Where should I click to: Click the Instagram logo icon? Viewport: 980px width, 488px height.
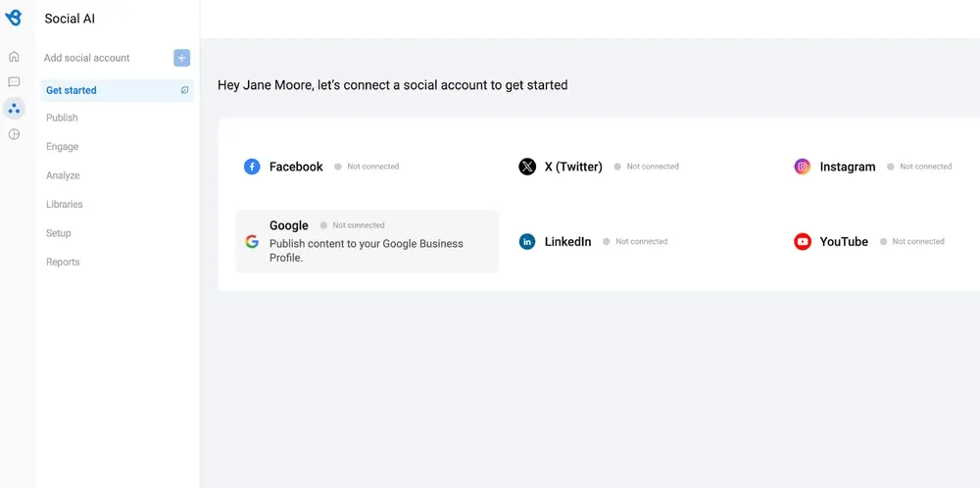803,167
